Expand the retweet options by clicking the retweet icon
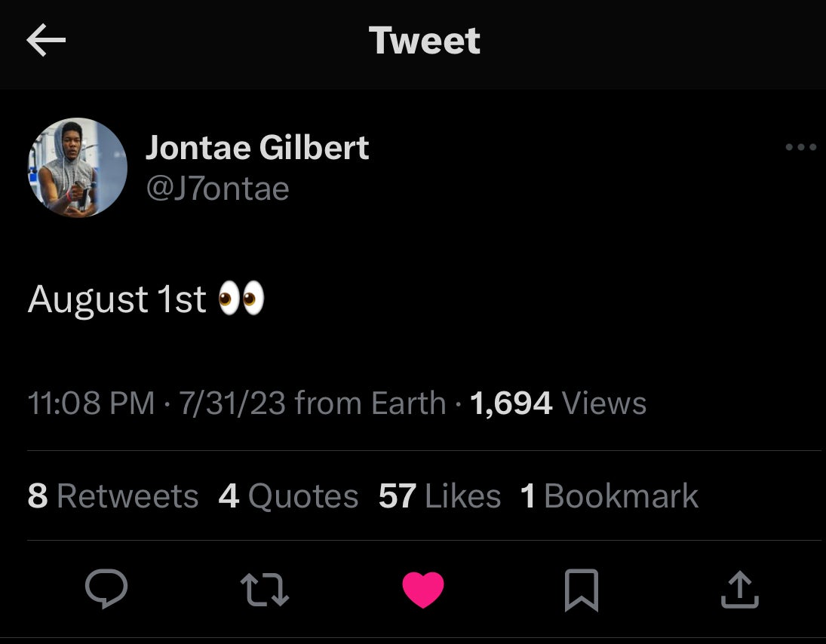This screenshot has height=644, width=826. click(x=265, y=590)
